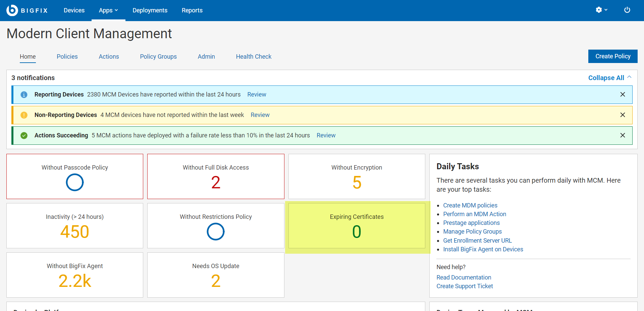Dismiss the Actions Succeeding notification
Viewport: 644px width, 311px height.
[623, 135]
